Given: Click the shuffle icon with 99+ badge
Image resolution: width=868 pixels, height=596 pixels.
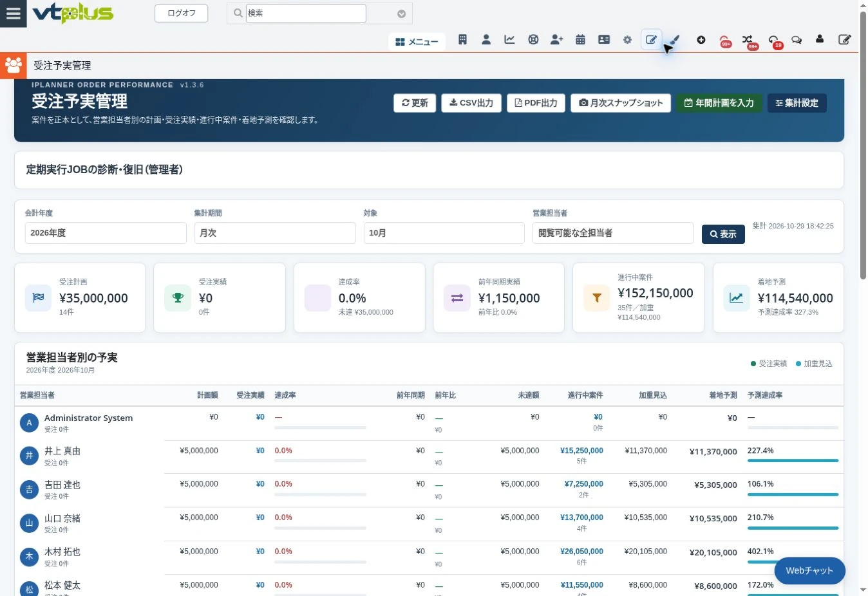Looking at the screenshot, I should pyautogui.click(x=748, y=41).
